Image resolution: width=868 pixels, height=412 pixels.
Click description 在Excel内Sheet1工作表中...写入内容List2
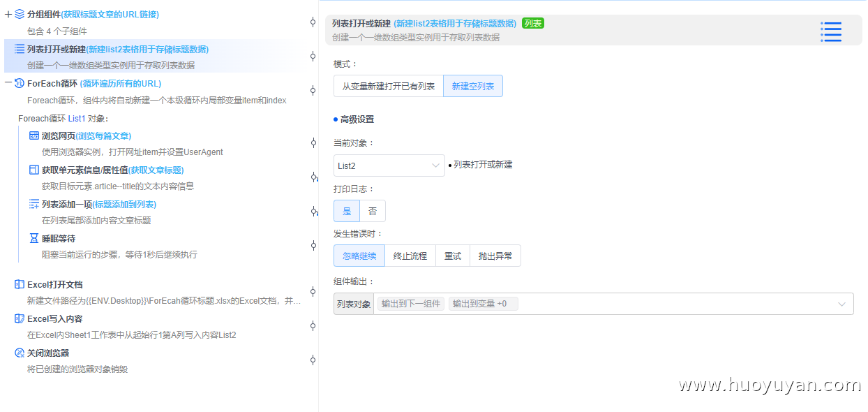pyautogui.click(x=132, y=334)
